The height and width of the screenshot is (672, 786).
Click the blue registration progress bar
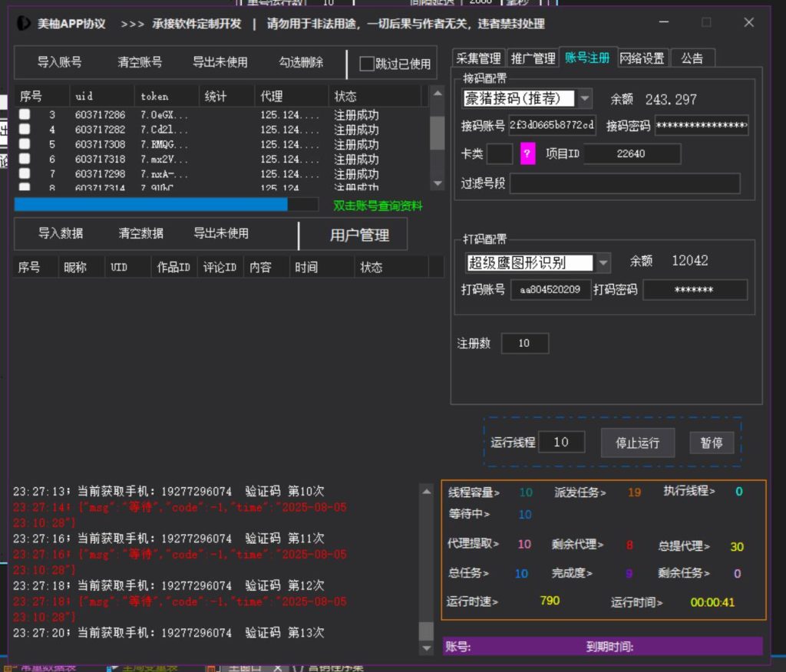tap(150, 205)
